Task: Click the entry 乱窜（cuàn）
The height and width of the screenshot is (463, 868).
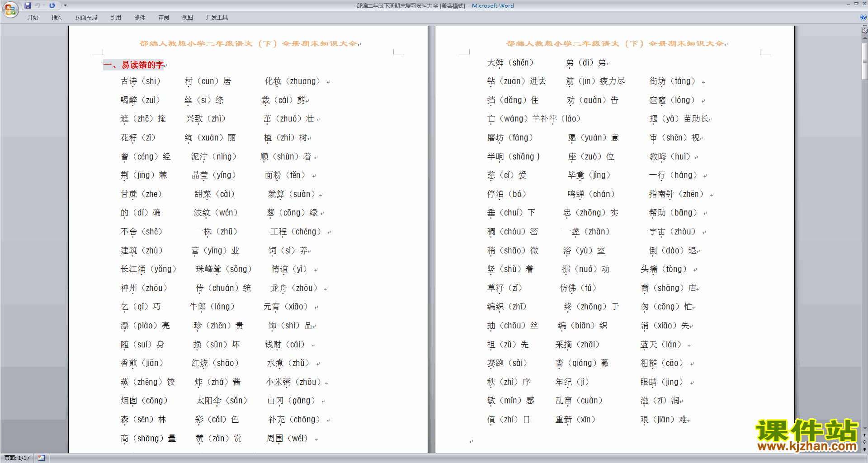Action: [x=579, y=401]
